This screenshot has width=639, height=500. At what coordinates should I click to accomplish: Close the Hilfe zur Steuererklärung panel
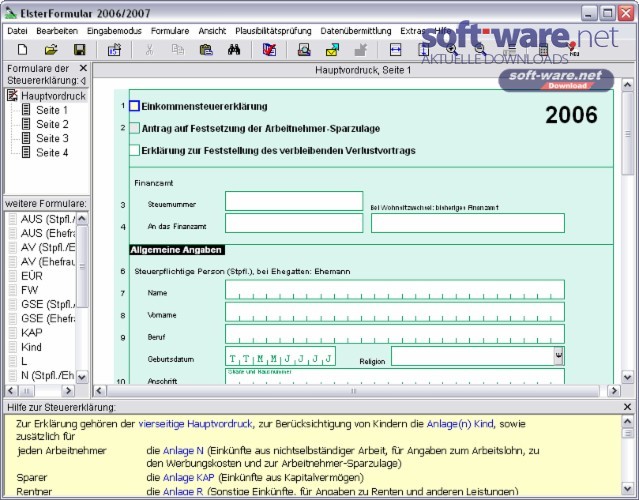click(x=628, y=407)
